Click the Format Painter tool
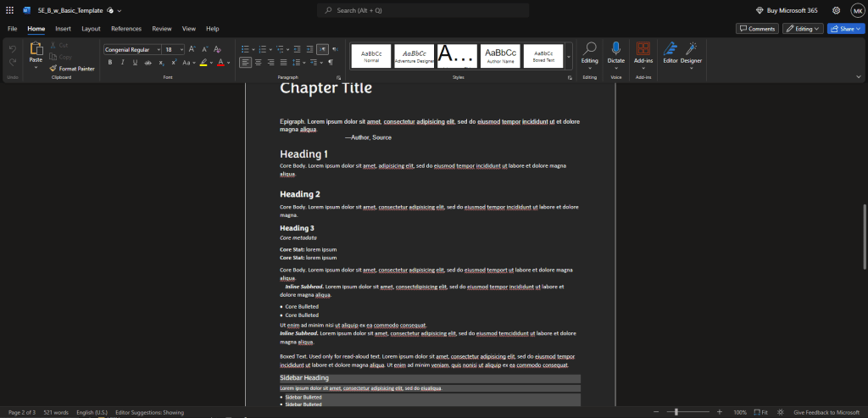The height and width of the screenshot is (418, 868). coord(71,68)
